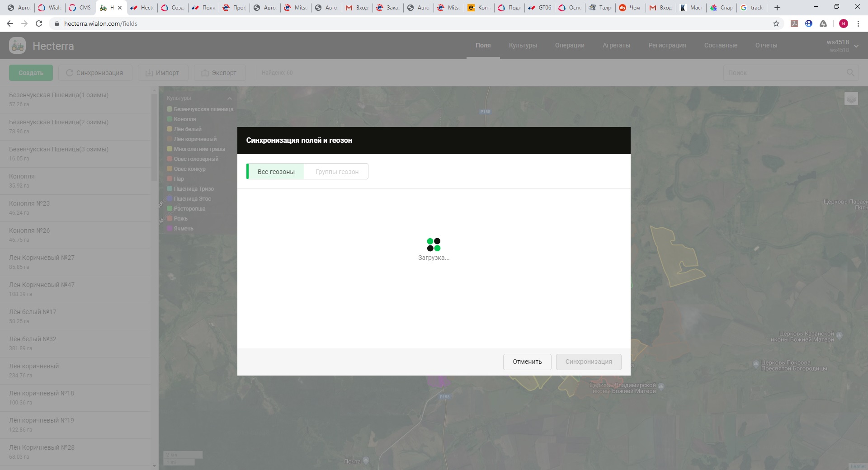Go to the Отчеты navigation tab

click(x=766, y=45)
